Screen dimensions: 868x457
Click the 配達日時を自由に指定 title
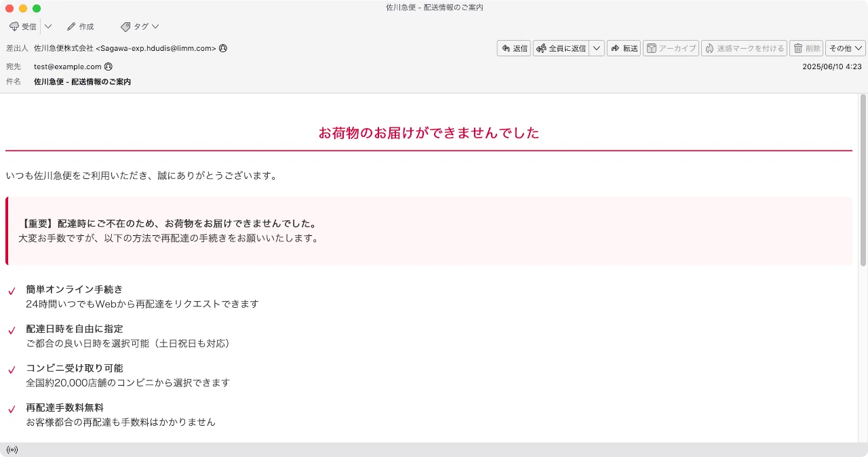click(75, 328)
